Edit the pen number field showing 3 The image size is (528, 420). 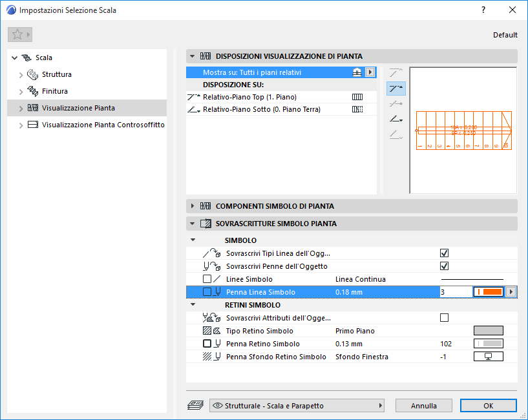(455, 291)
